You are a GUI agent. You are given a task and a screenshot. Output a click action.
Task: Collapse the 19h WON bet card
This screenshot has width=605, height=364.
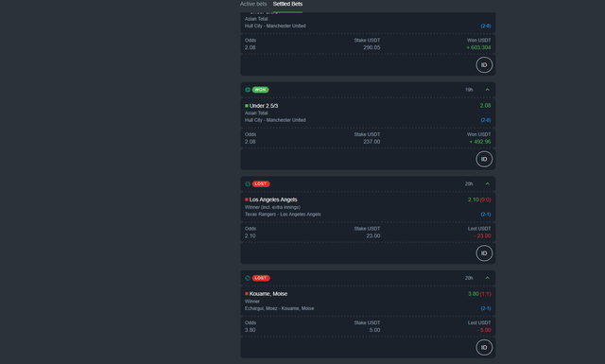click(488, 90)
